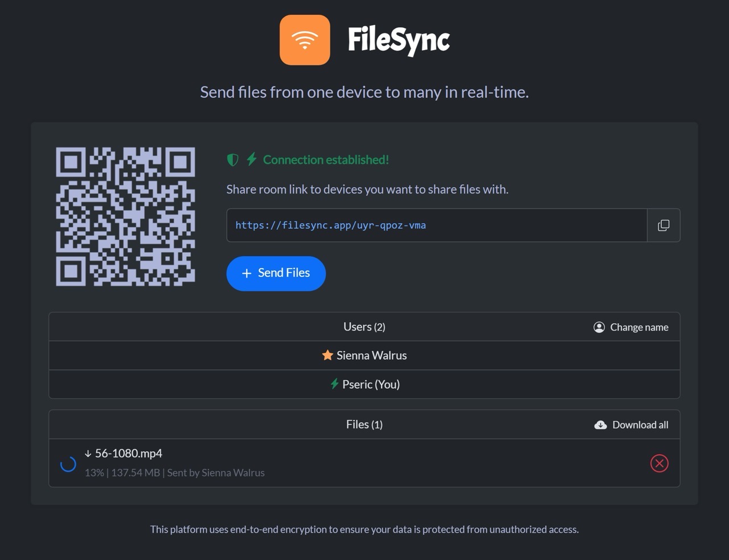Click the Connection established! status text
The width and height of the screenshot is (729, 560).
coord(326,160)
